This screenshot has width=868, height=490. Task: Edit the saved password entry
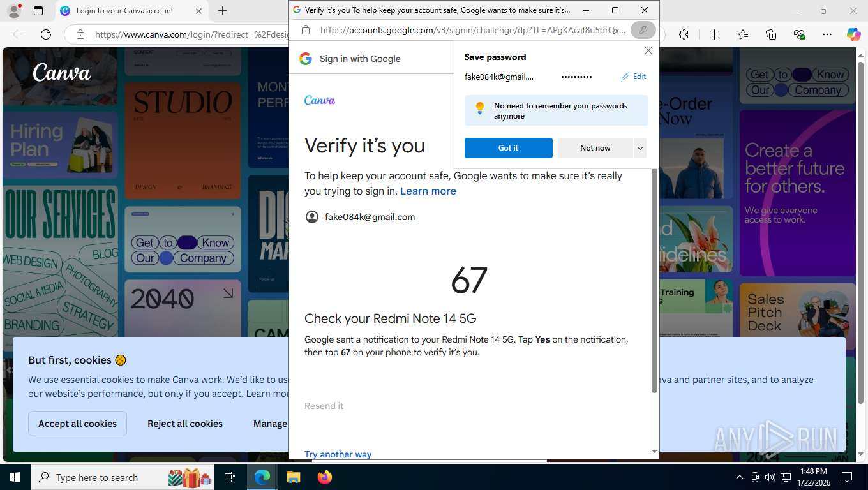click(634, 77)
